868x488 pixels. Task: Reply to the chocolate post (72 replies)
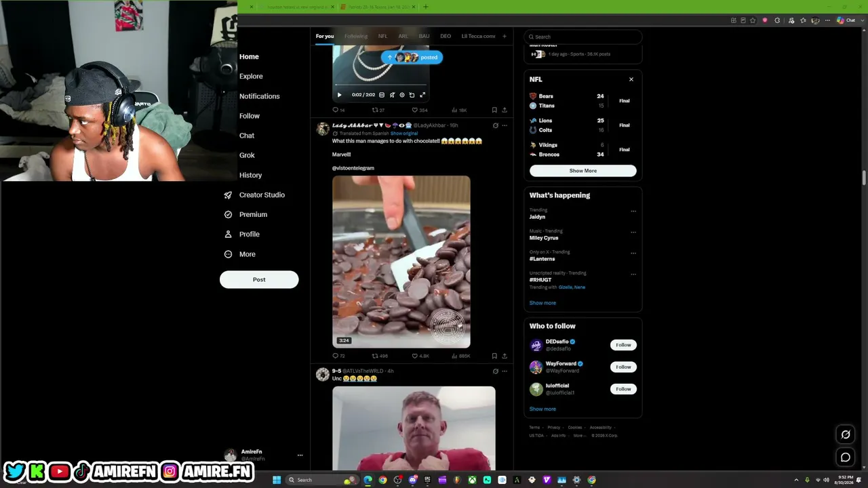338,356
